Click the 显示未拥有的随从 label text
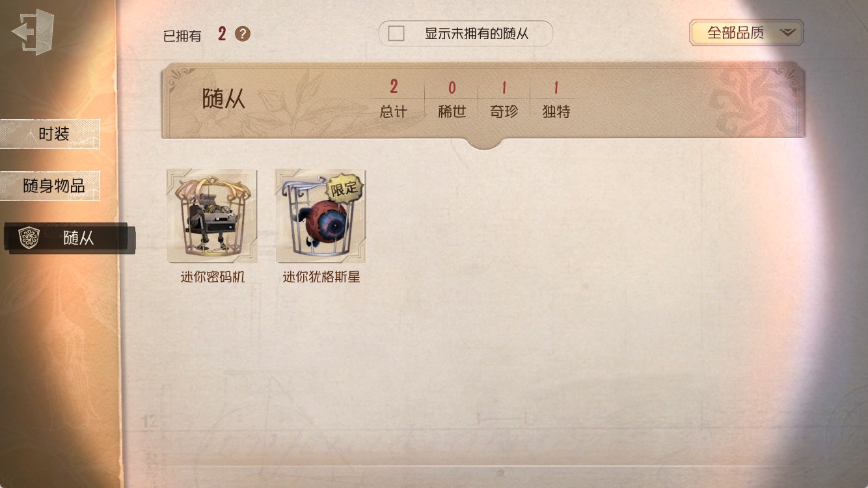Viewport: 868px width, 488px height. click(x=476, y=34)
